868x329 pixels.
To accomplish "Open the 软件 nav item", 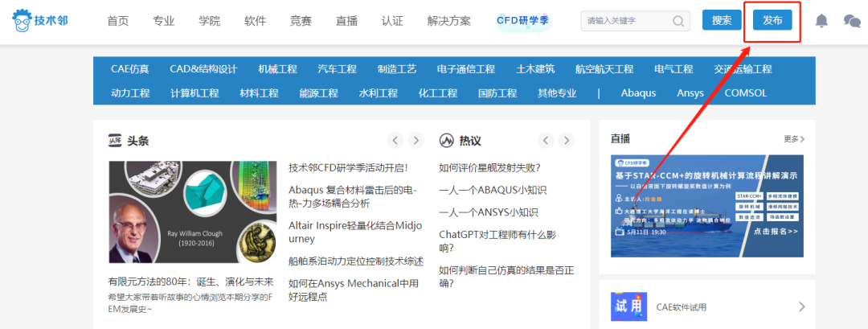I will [256, 21].
